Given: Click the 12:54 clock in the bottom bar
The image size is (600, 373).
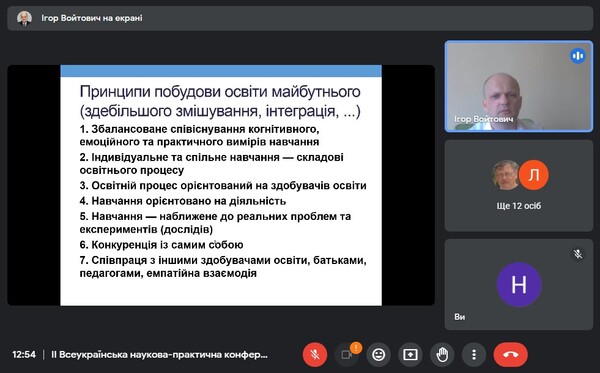Looking at the screenshot, I should coord(24,355).
